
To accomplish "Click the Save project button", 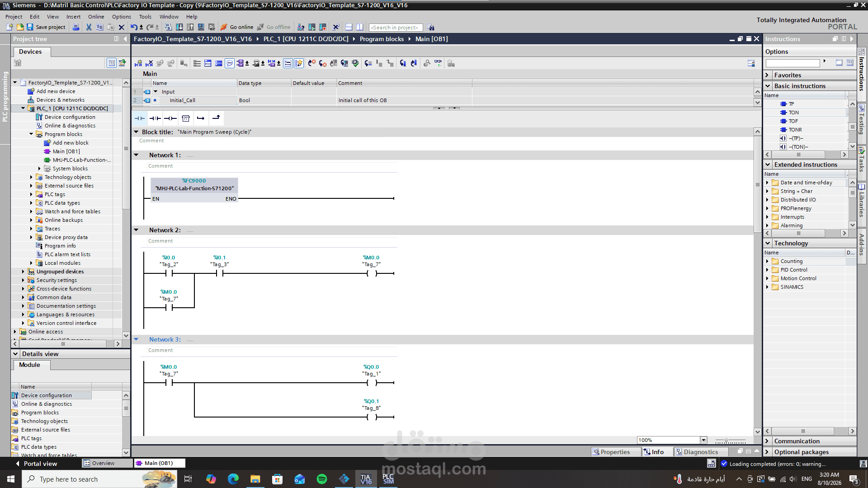I will pos(46,27).
